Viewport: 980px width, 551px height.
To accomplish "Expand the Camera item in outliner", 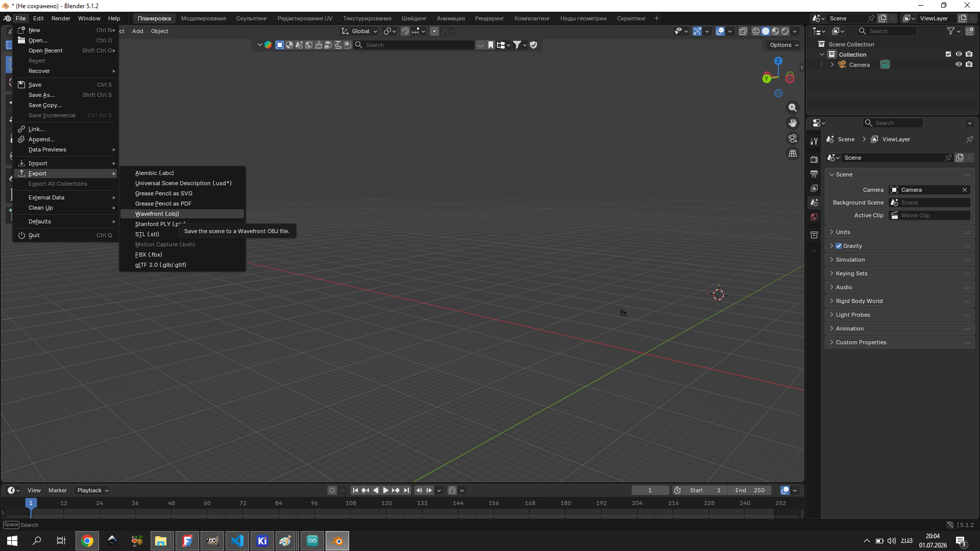I will point(832,65).
